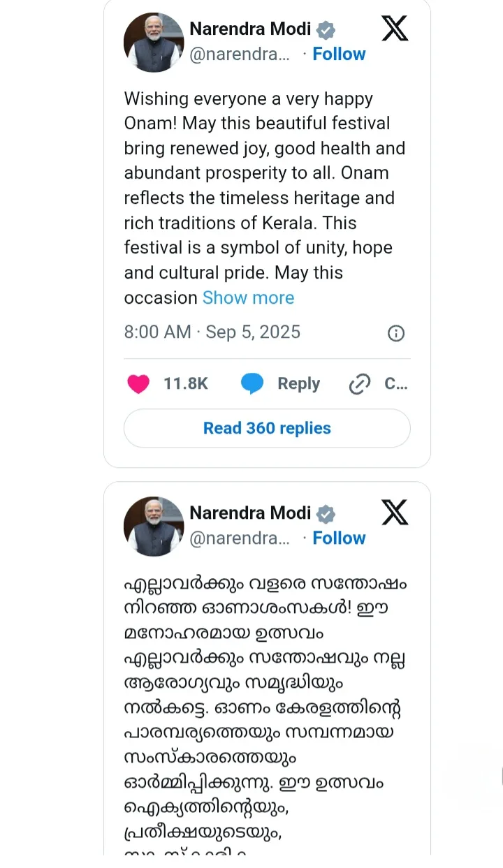Click the @narendra handle on the English tweet
The width and height of the screenshot is (503, 868).
tap(239, 54)
